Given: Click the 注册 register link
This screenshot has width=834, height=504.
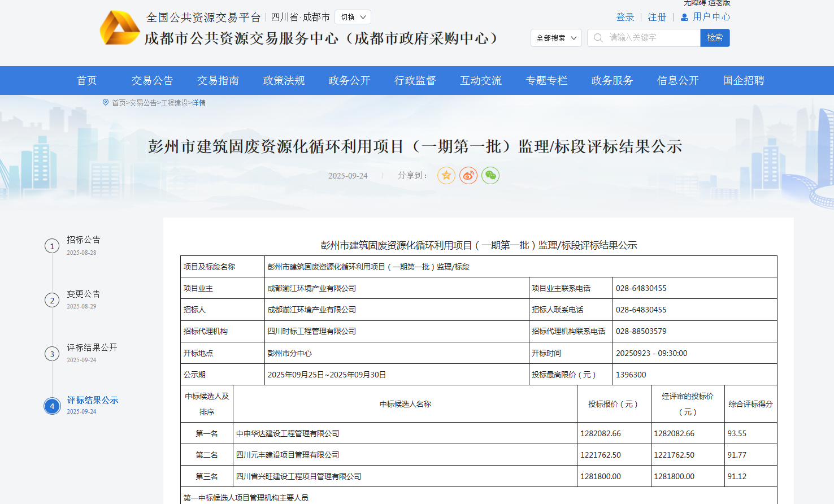Looking at the screenshot, I should pos(657,18).
